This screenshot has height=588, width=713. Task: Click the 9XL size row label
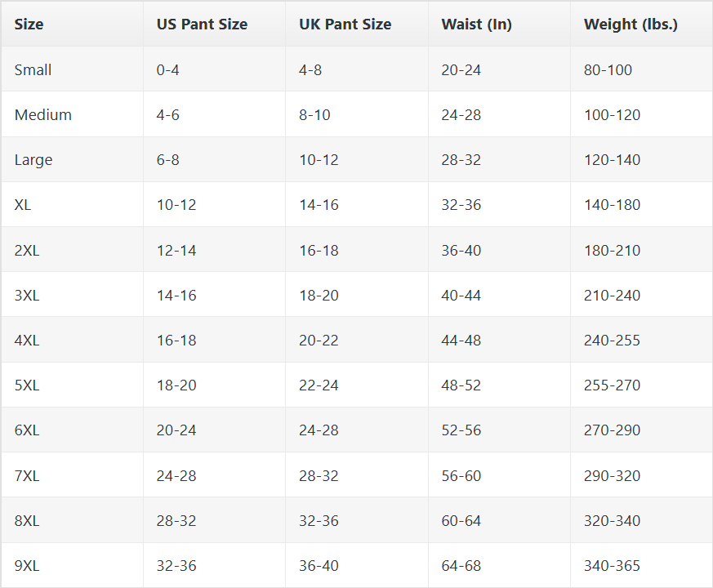tap(27, 566)
